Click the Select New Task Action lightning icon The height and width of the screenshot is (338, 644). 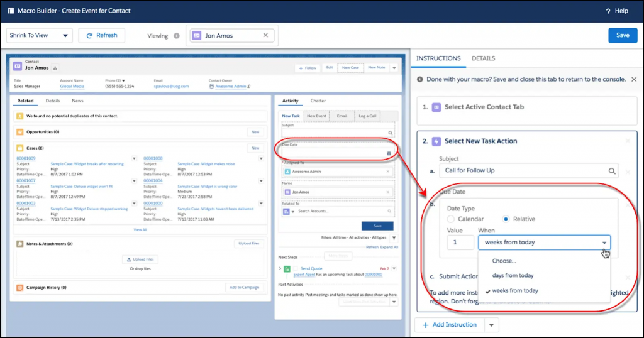pos(436,141)
